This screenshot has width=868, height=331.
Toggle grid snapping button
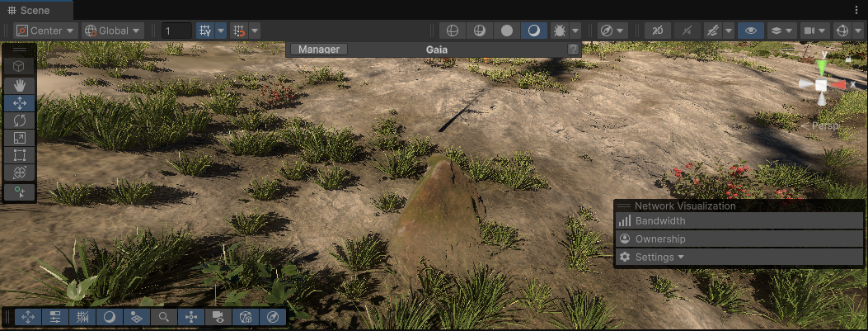205,31
